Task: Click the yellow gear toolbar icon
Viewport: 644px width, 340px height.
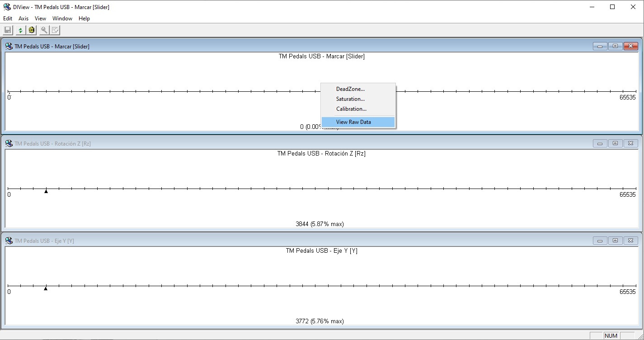Action: click(32, 30)
